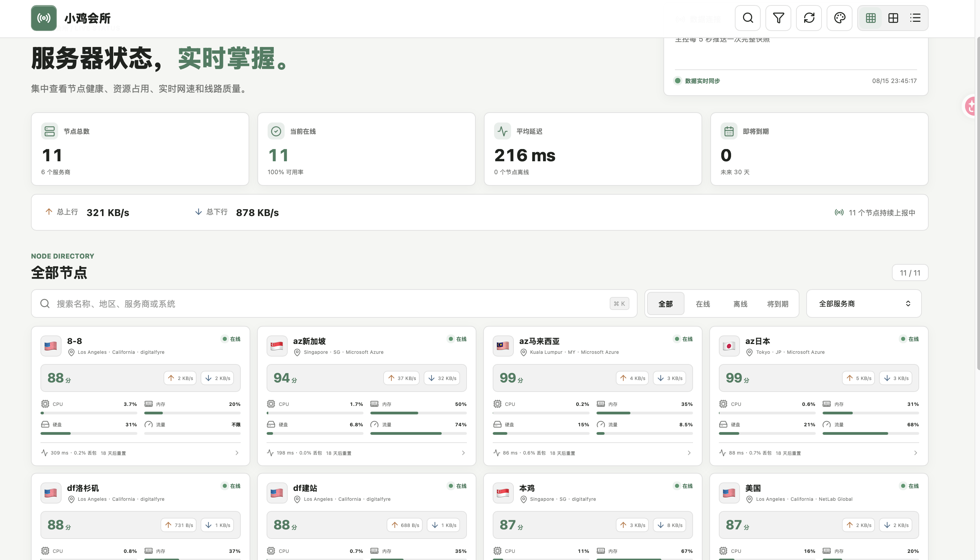Click the 8-8 CPU usage bar
980x560 pixels.
89,413
